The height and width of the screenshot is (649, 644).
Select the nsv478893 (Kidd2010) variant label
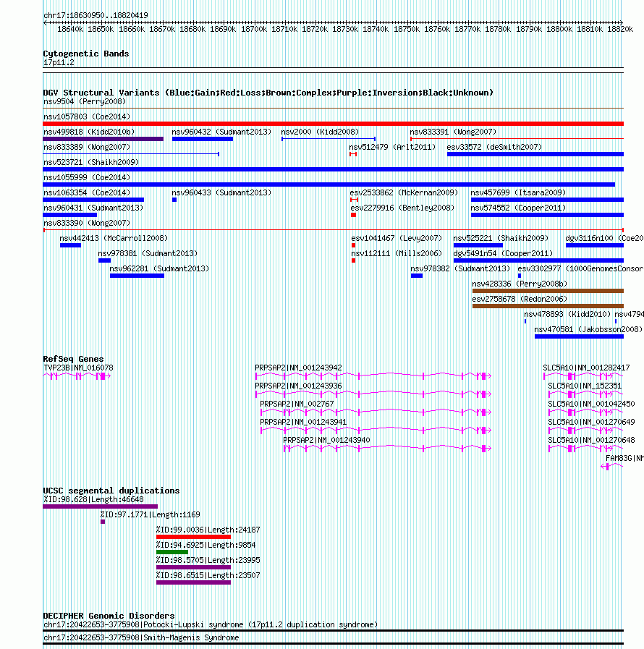click(567, 314)
